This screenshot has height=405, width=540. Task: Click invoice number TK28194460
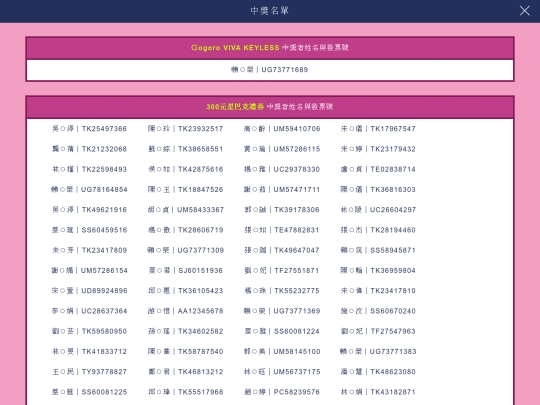pyautogui.click(x=378, y=230)
